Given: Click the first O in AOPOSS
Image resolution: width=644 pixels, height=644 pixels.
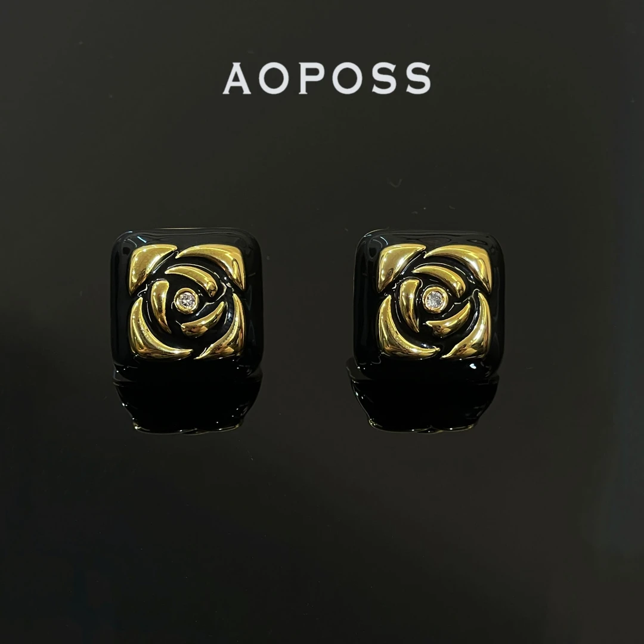Looking at the screenshot, I should (x=274, y=79).
